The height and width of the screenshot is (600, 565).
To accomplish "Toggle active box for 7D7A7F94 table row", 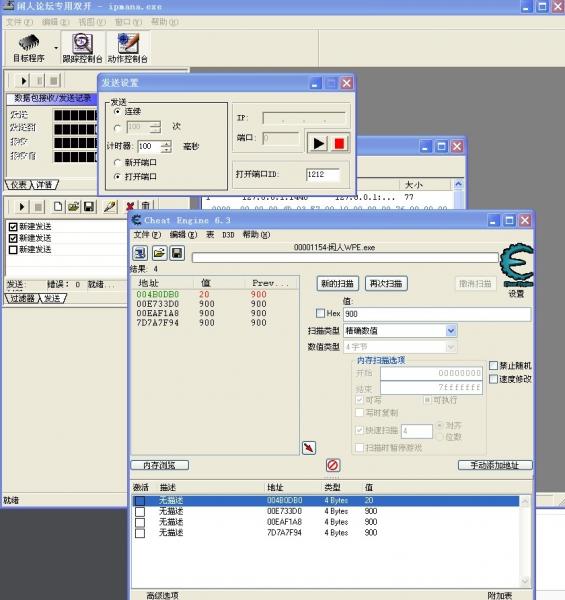I will pyautogui.click(x=140, y=533).
